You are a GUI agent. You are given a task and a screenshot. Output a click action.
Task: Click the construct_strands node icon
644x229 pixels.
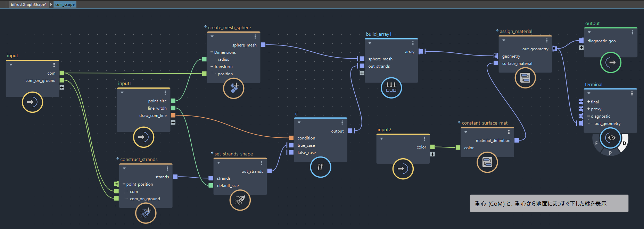[x=146, y=213]
